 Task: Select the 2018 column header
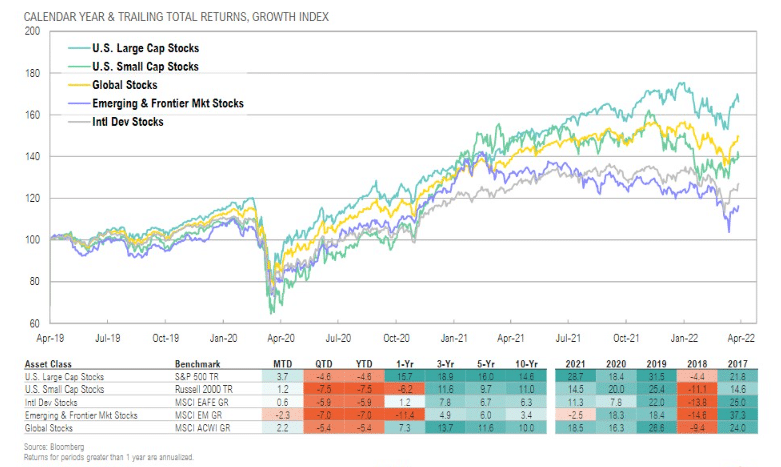697,363
